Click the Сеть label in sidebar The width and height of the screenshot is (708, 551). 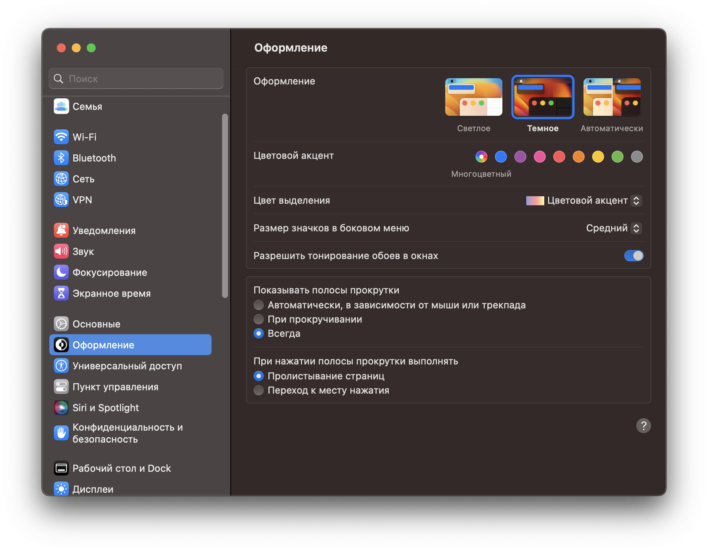[x=84, y=179]
